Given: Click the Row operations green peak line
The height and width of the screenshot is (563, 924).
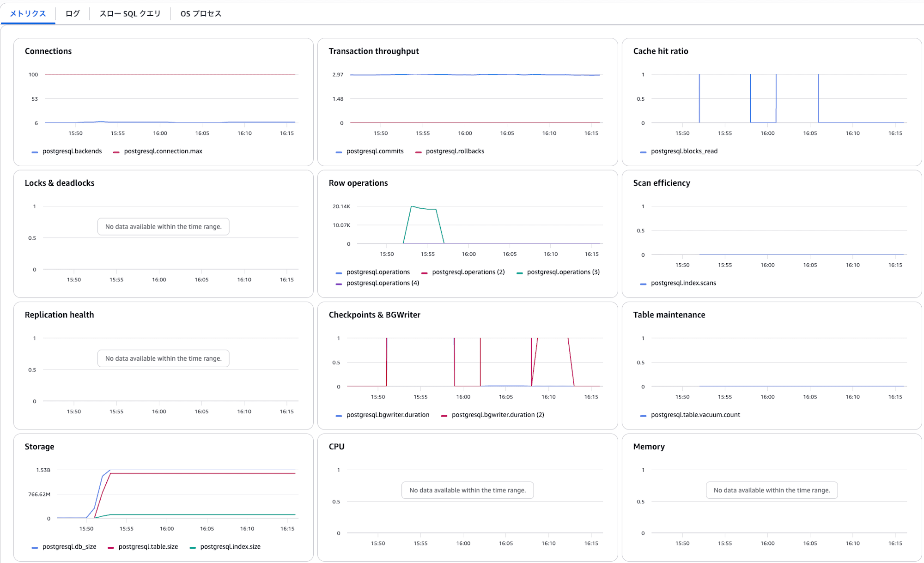Looking at the screenshot, I should click(x=424, y=208).
